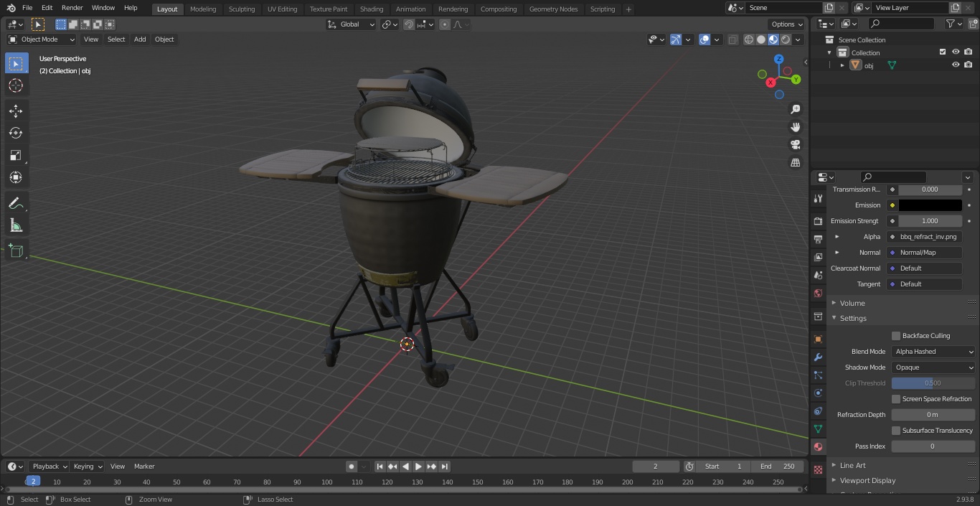
Task: Toggle snapping magnet button
Action: coord(409,24)
